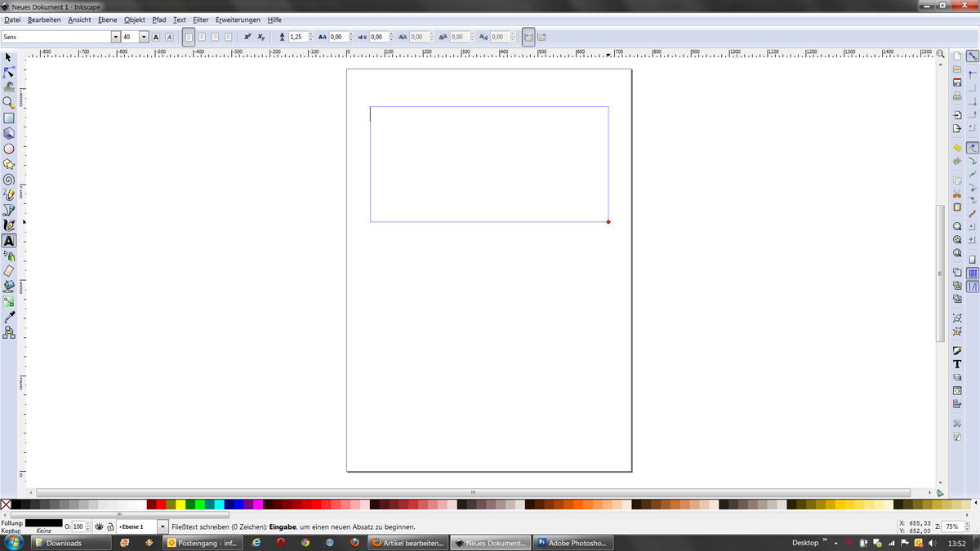
Task: Switch to Artikel bearbeiten taskbar window
Action: [x=408, y=542]
